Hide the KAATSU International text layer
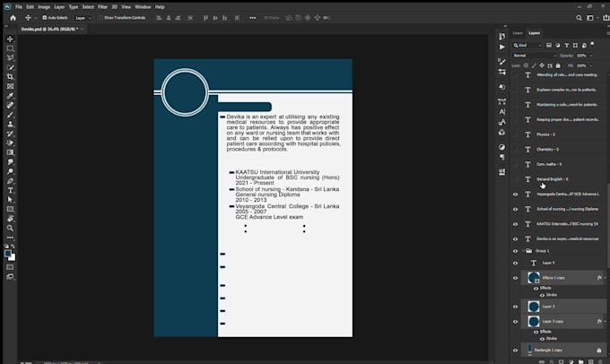The image size is (610, 364). click(515, 224)
